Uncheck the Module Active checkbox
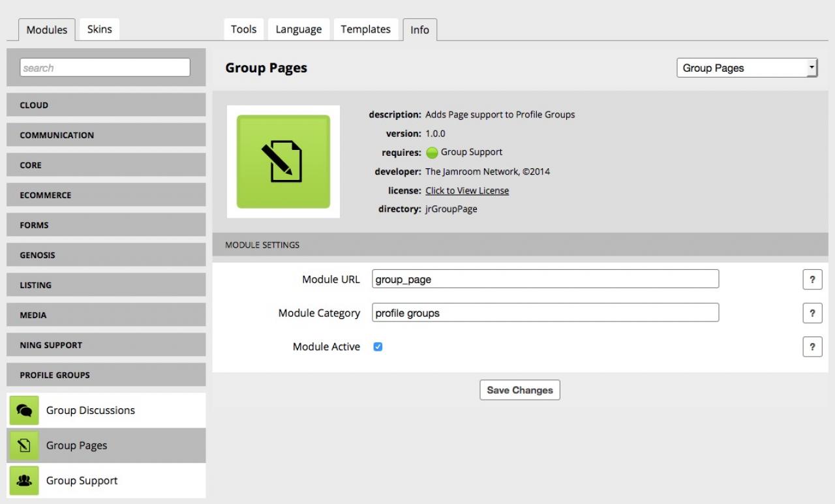The image size is (835, 504). [378, 347]
